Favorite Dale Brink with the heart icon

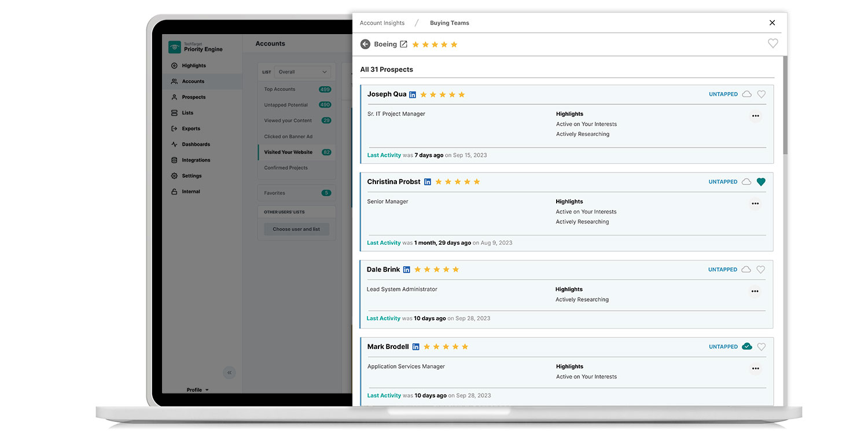761,270
